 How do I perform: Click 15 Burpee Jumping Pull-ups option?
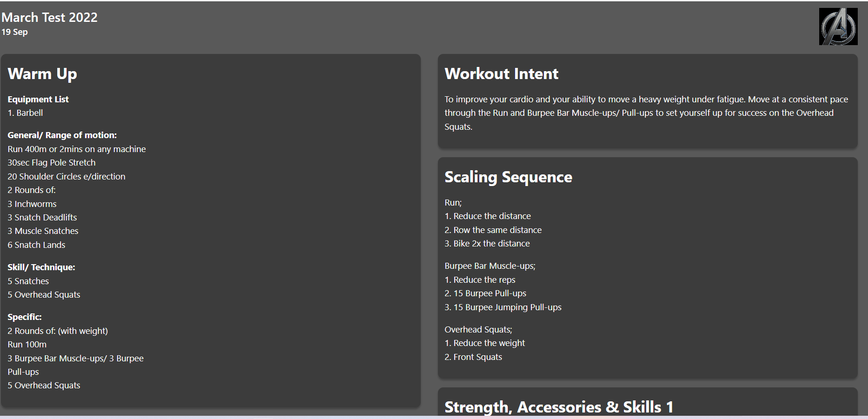(x=503, y=307)
